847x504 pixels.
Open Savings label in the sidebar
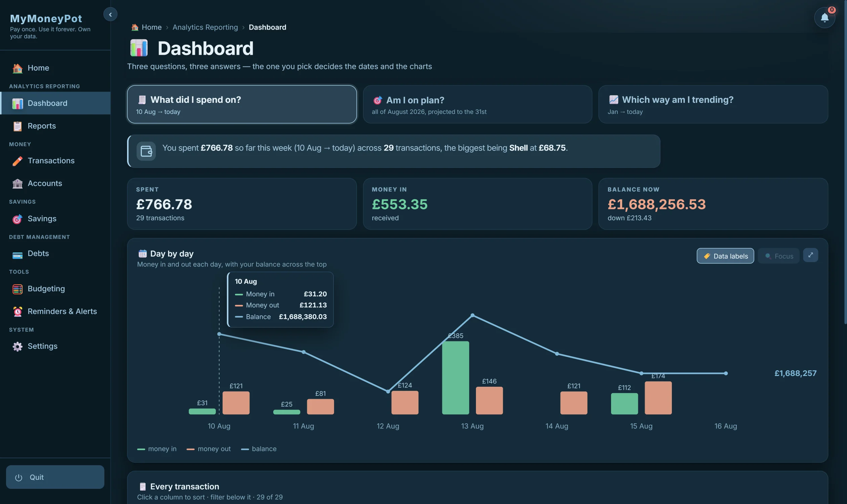click(x=42, y=219)
